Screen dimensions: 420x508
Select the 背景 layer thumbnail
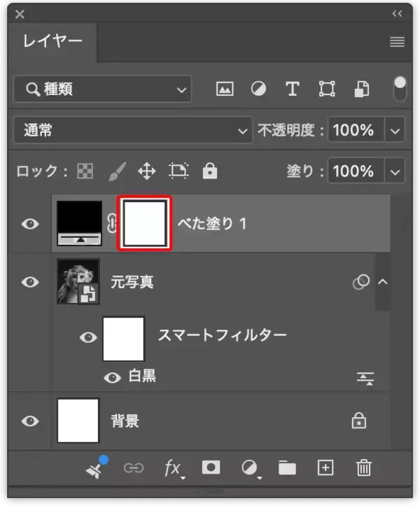(x=78, y=421)
